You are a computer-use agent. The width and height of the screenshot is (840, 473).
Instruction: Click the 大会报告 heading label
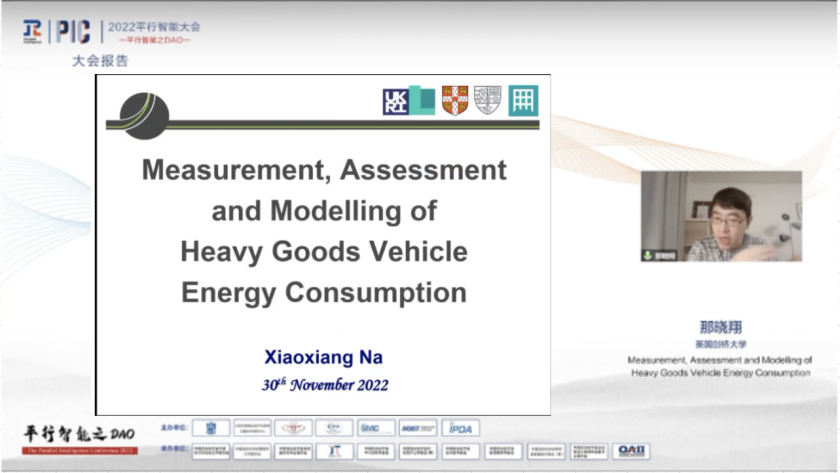(x=100, y=61)
